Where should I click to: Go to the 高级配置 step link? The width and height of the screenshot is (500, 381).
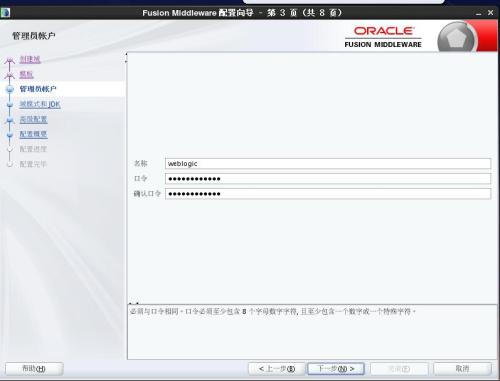click(33, 119)
